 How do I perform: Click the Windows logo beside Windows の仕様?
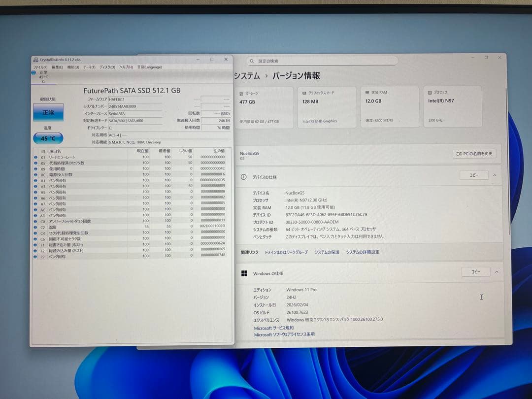(244, 273)
